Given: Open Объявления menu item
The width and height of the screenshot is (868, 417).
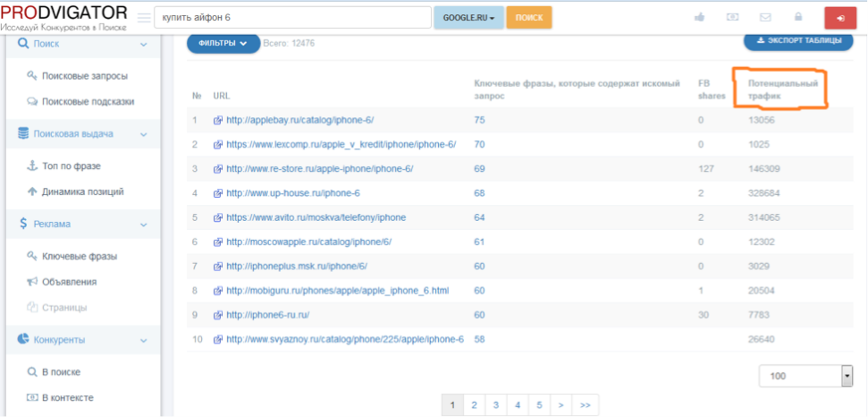Looking at the screenshot, I should click(69, 282).
